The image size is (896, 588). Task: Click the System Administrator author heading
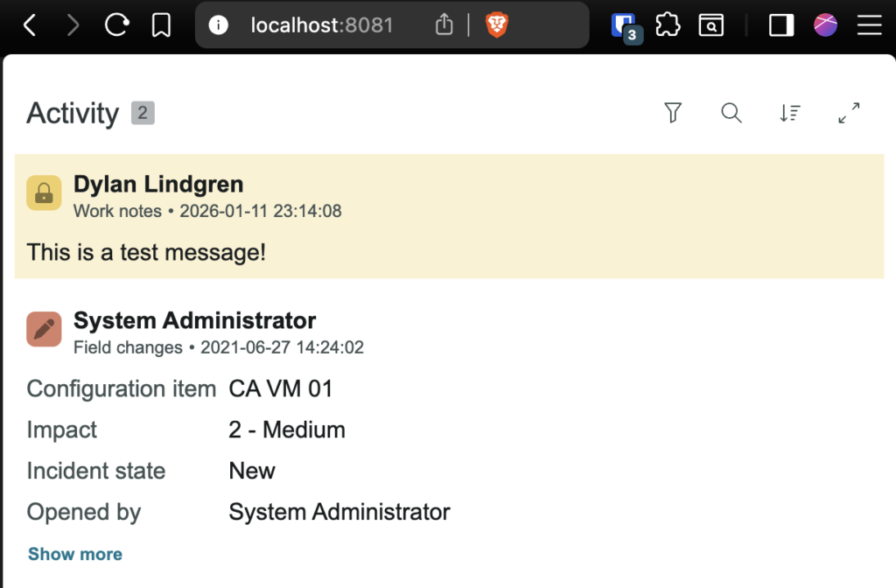[x=194, y=320]
